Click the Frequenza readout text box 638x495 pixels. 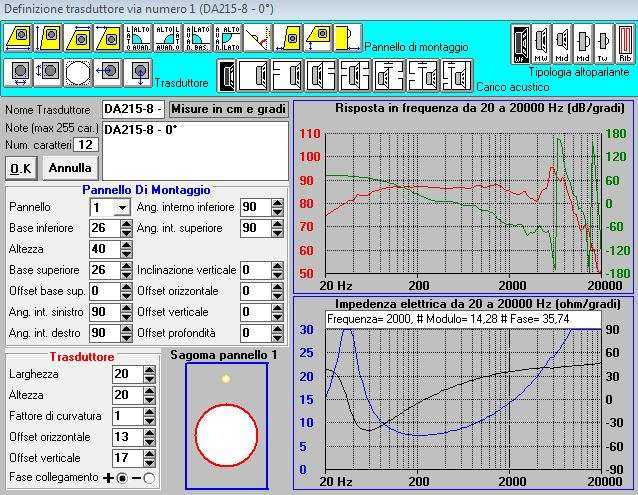(x=463, y=320)
